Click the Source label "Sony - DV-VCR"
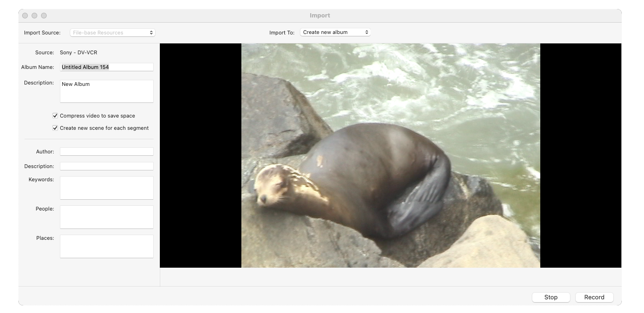644x313 pixels. click(x=80, y=52)
